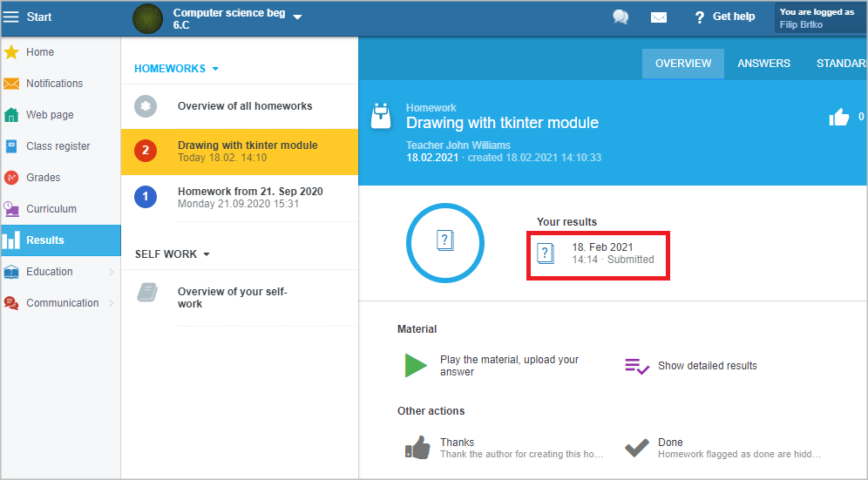Select Drawing with tkinter module homework
This screenshot has height=480, width=868.
coord(240,152)
